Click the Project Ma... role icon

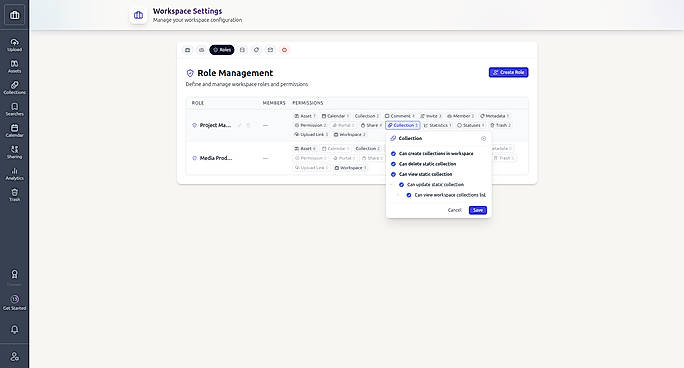(195, 125)
